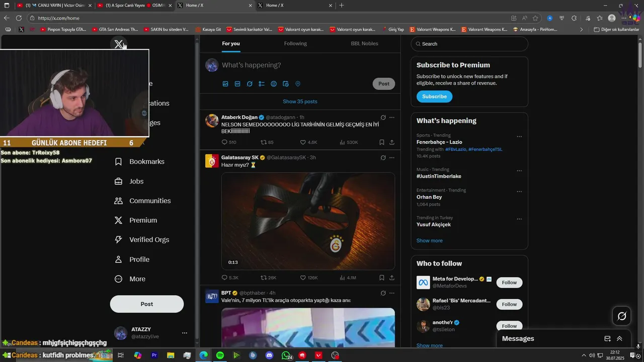Click Show 35 posts link
This screenshot has height=362, width=644.
[300, 102]
